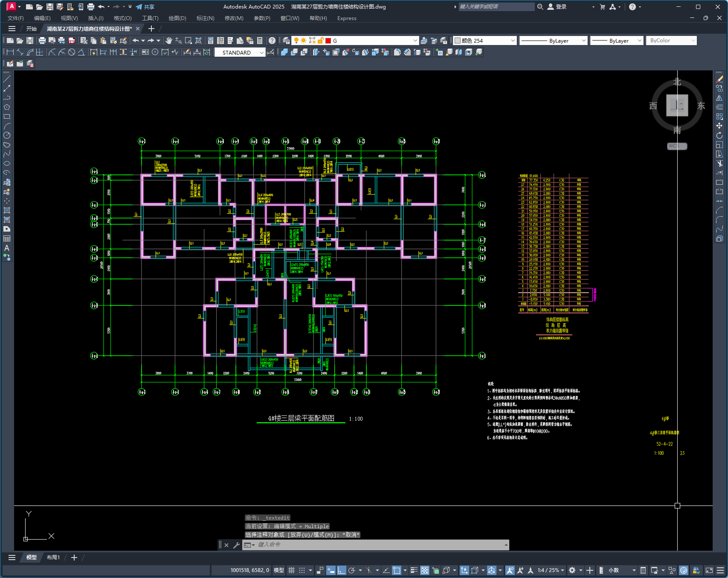Click the WCS coordinate system label
The width and height of the screenshot is (728, 578).
click(676, 146)
